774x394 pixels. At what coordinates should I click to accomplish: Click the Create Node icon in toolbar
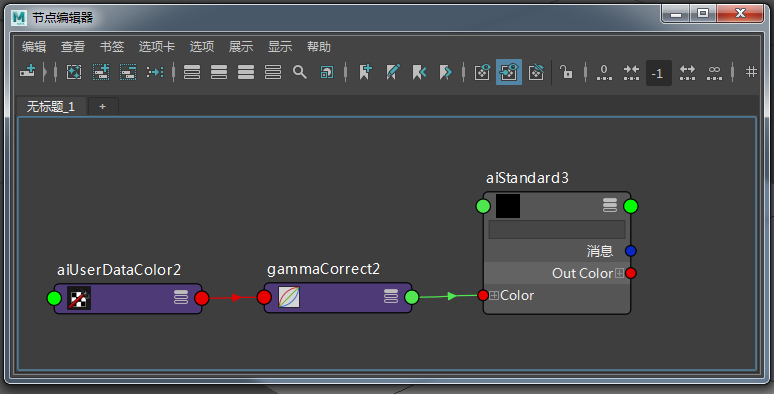(x=28, y=72)
